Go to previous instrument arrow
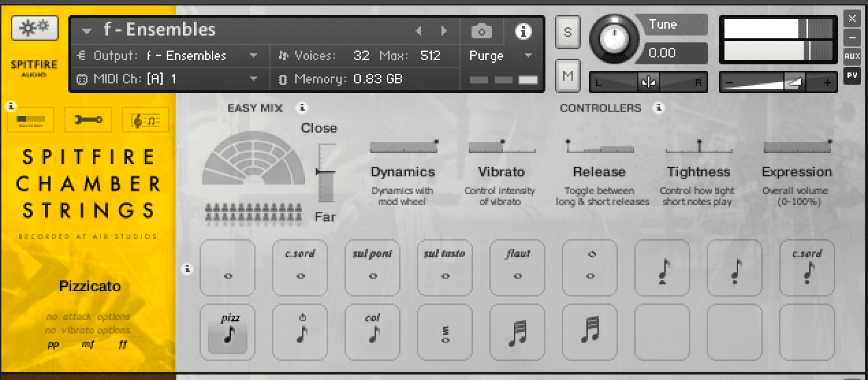 coord(418,31)
